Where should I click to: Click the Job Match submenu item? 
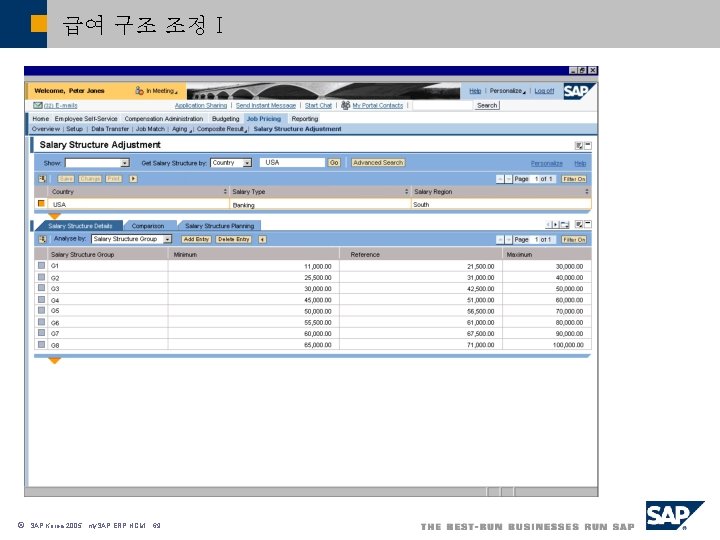click(150, 129)
